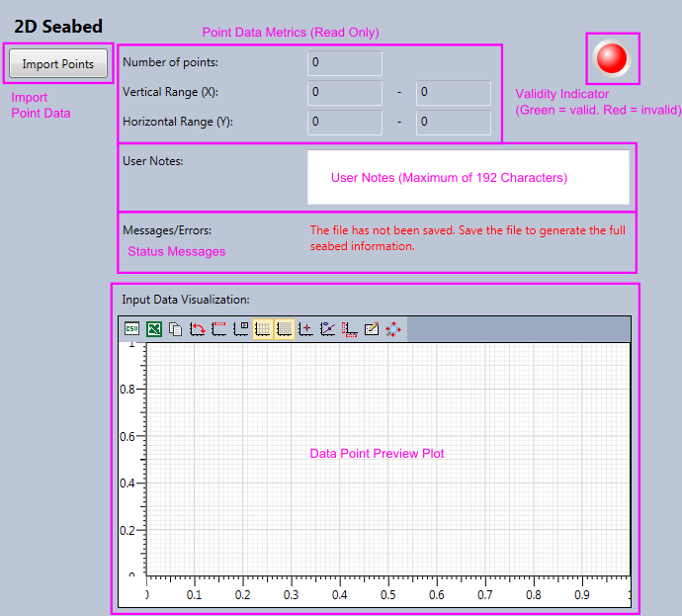This screenshot has width=682, height=616.
Task: Click the 0.6 y-axis tick label
Action: click(x=128, y=436)
